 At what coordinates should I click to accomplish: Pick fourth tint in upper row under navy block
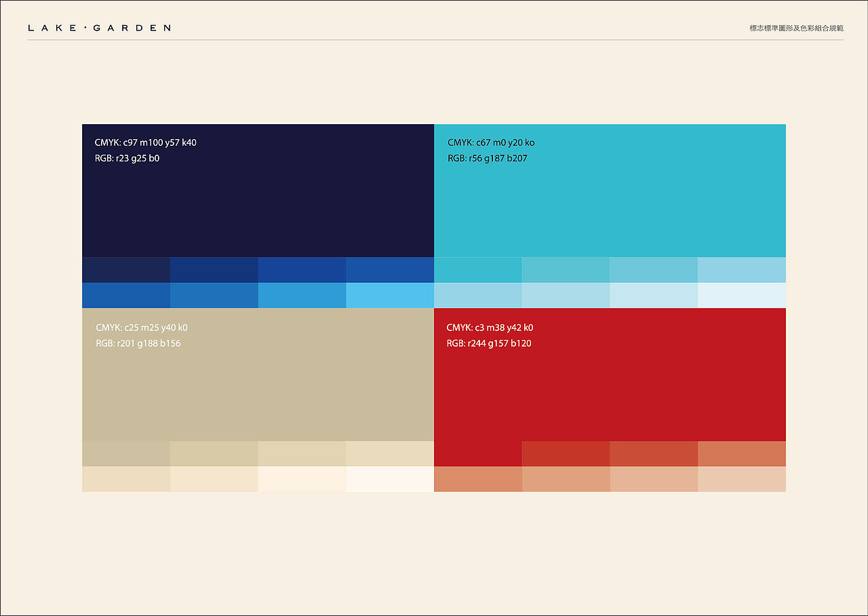coord(390,270)
